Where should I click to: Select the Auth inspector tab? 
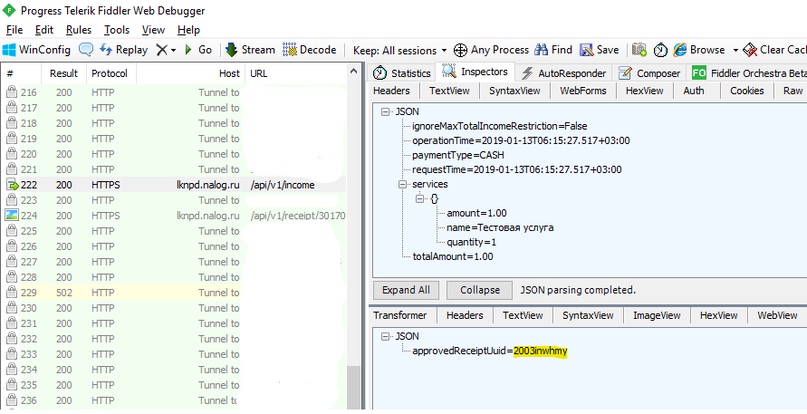click(x=693, y=91)
